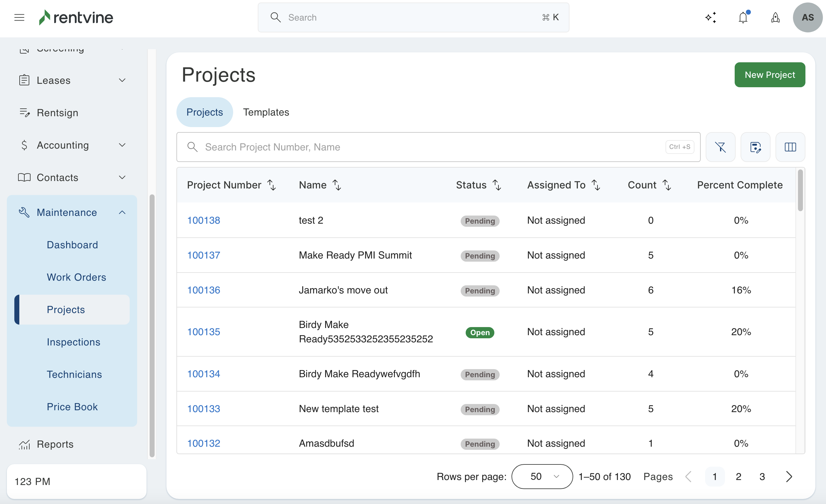
Task: Open the notifications bell
Action: pos(743,17)
